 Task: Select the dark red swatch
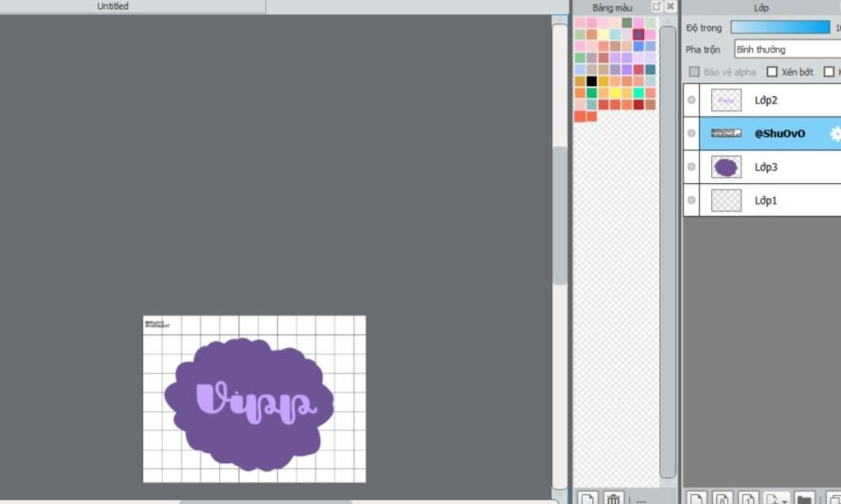[x=638, y=104]
